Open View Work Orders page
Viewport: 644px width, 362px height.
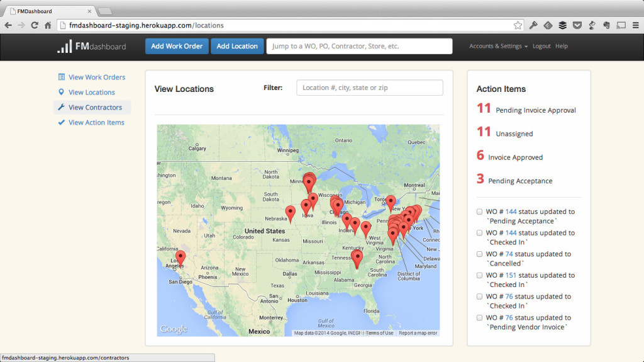coord(96,77)
